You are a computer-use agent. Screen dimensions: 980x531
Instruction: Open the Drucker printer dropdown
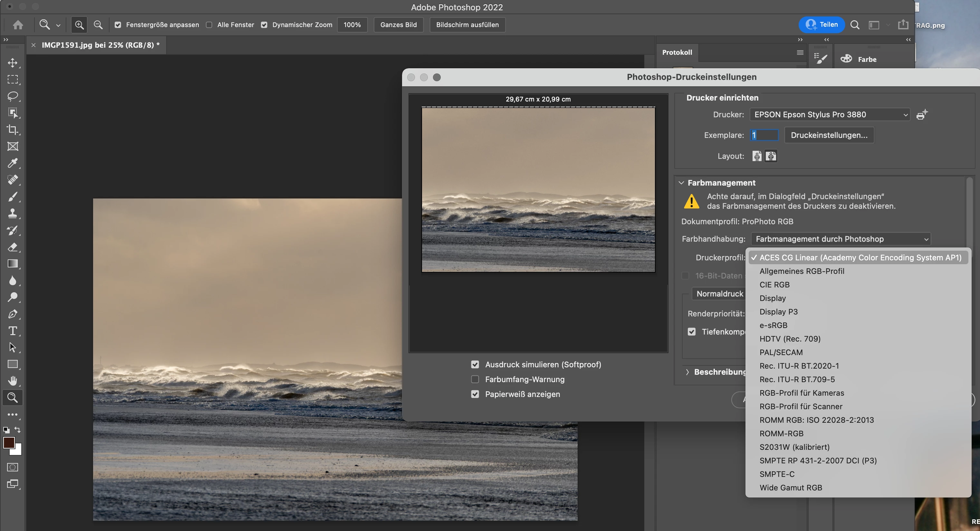point(829,114)
